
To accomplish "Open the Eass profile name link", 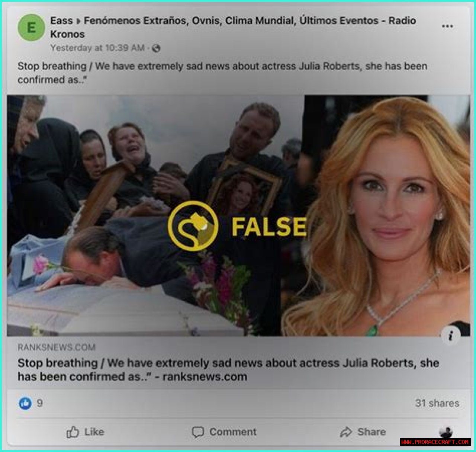I will click(62, 21).
